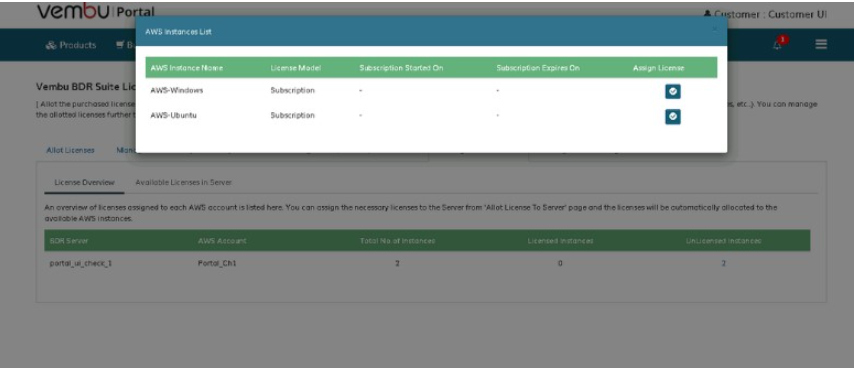Viewport: 856px width, 371px height.
Task: Click the Products menu icon
Action: [x=51, y=45]
